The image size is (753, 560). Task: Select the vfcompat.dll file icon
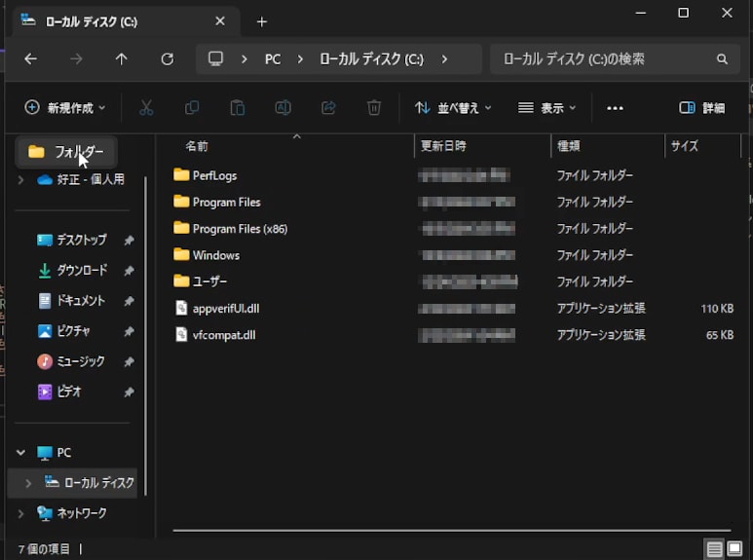[x=181, y=334]
